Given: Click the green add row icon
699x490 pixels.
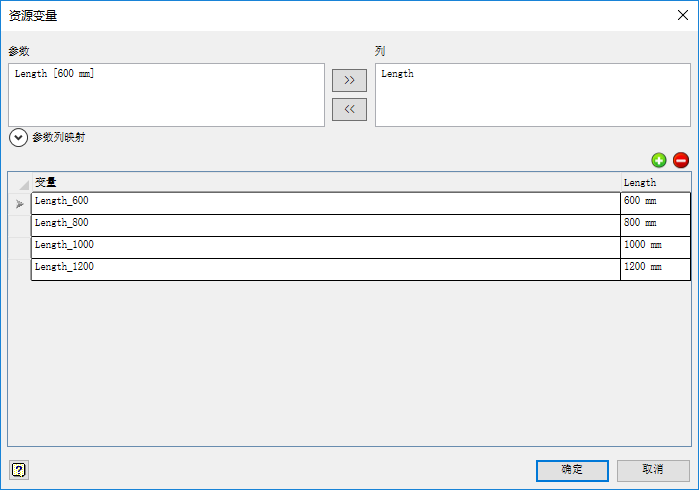Looking at the screenshot, I should pos(658,160).
